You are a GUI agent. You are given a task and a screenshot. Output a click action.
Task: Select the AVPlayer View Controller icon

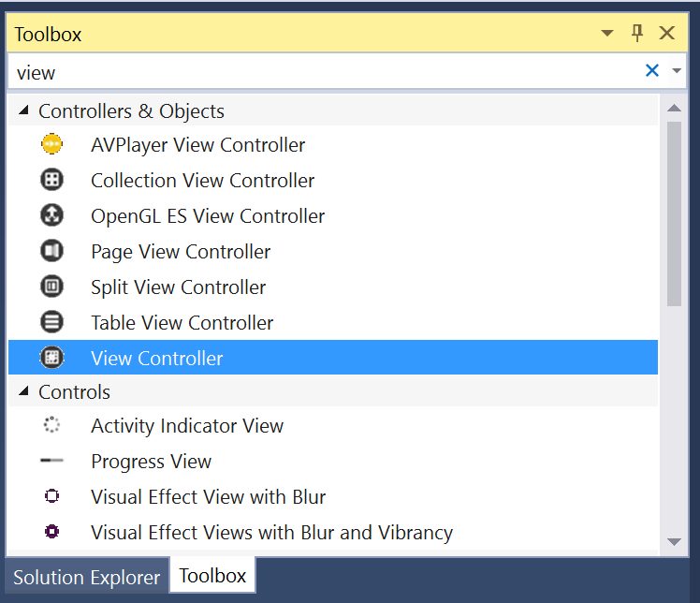coord(51,144)
